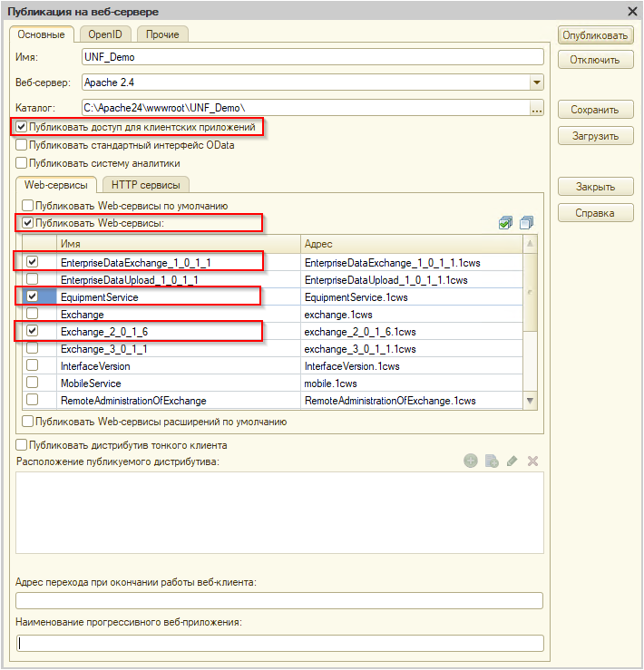644x670 pixels.
Task: Click the pencil edit distribution icon
Action: pyautogui.click(x=512, y=461)
